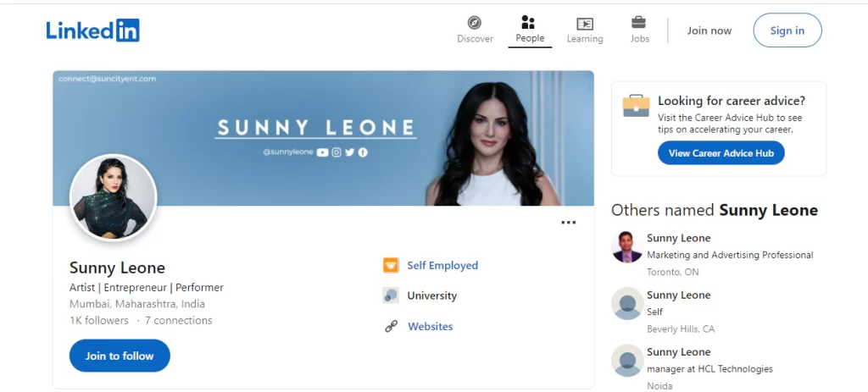Click the YouTube icon on banner
Image resolution: width=868 pixels, height=392 pixels.
tap(322, 152)
